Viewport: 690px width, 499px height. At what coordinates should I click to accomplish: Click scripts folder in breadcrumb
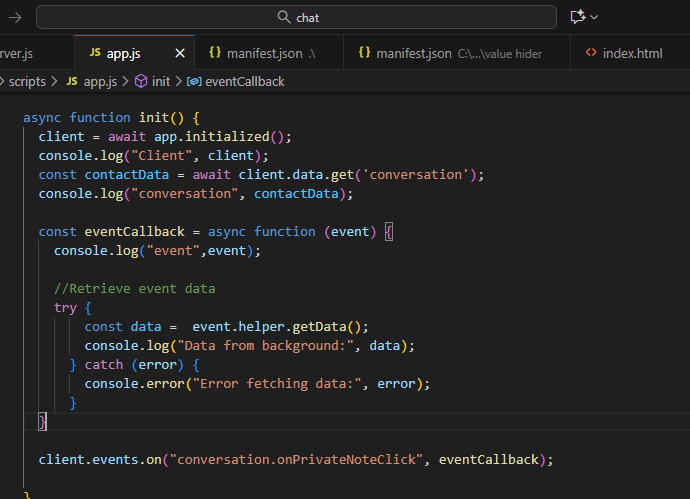(x=27, y=81)
